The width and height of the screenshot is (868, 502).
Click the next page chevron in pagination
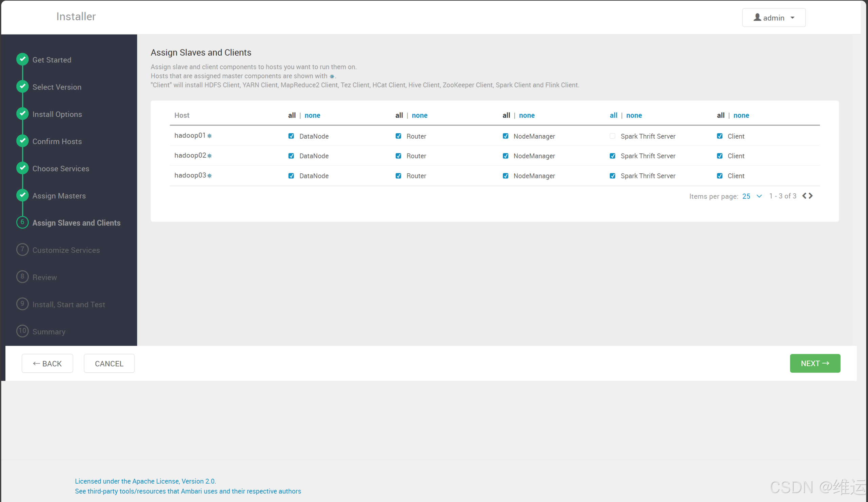[x=811, y=196]
